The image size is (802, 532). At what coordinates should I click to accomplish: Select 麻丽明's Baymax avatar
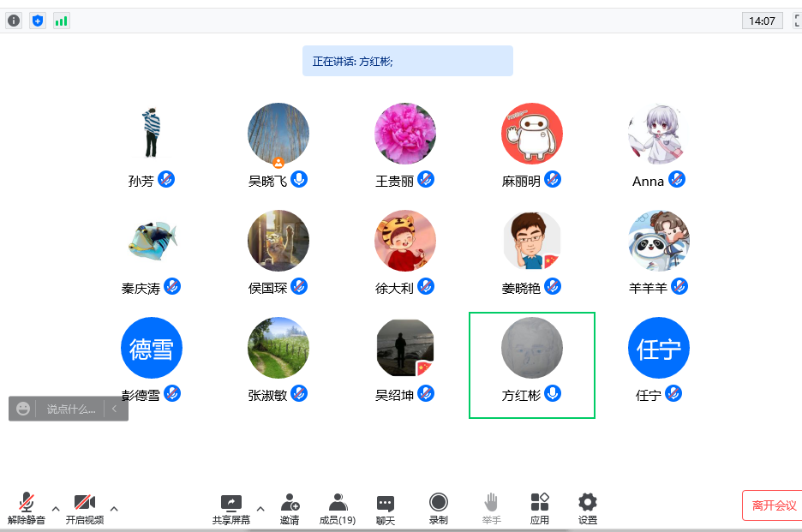pyautogui.click(x=532, y=134)
